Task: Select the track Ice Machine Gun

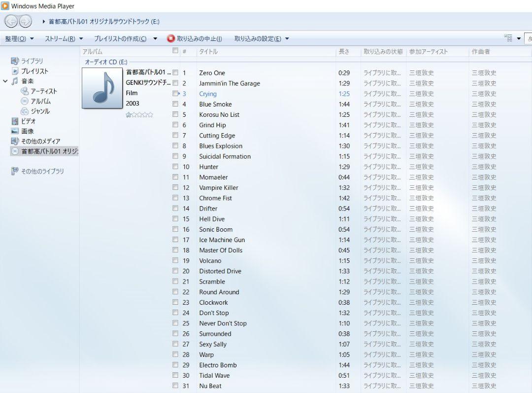Action: click(x=222, y=240)
